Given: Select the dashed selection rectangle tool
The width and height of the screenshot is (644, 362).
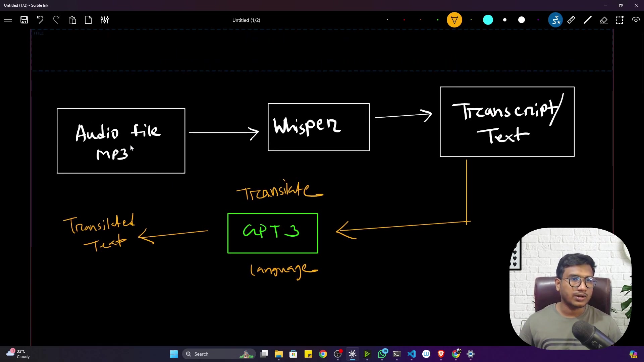Looking at the screenshot, I should pyautogui.click(x=620, y=20).
